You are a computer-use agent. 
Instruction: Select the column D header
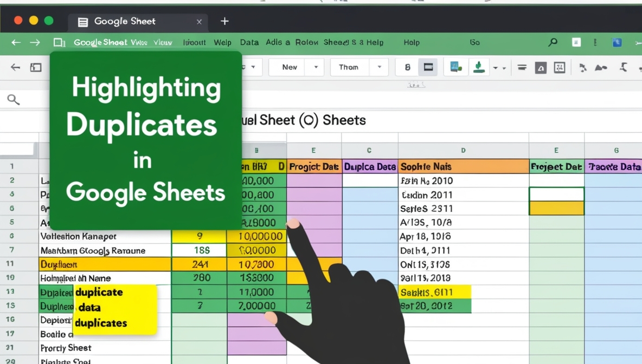464,151
